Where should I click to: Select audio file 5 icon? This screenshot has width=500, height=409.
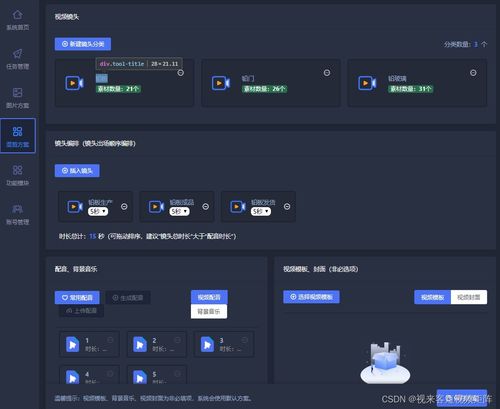pos(140,377)
